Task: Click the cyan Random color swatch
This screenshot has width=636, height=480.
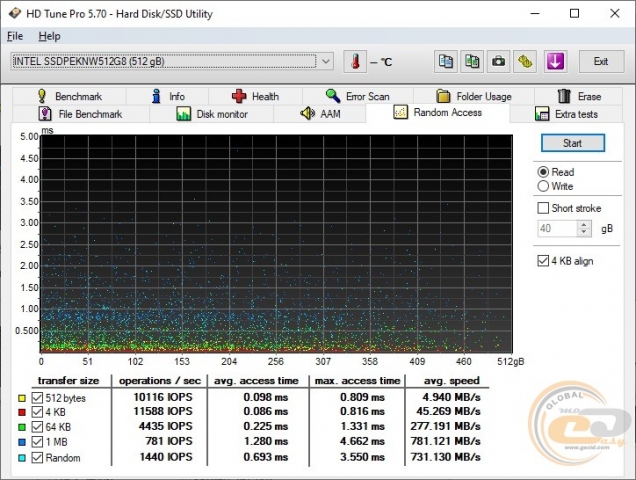Action: coord(22,458)
